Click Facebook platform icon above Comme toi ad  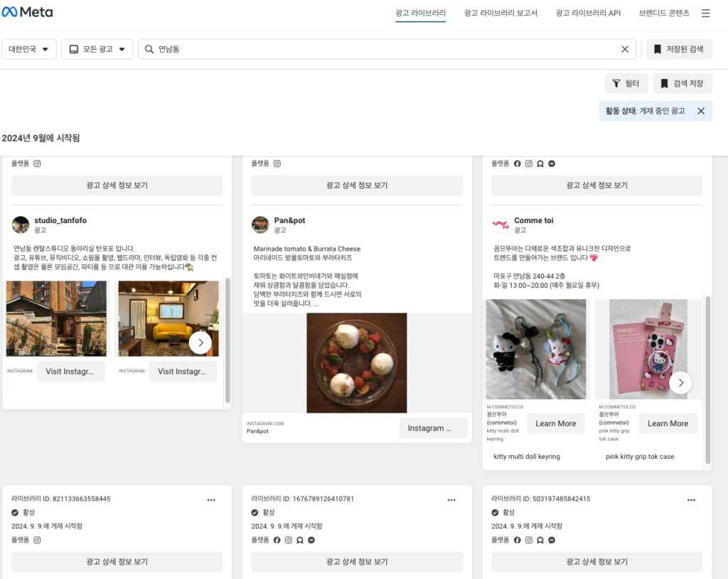(518, 163)
